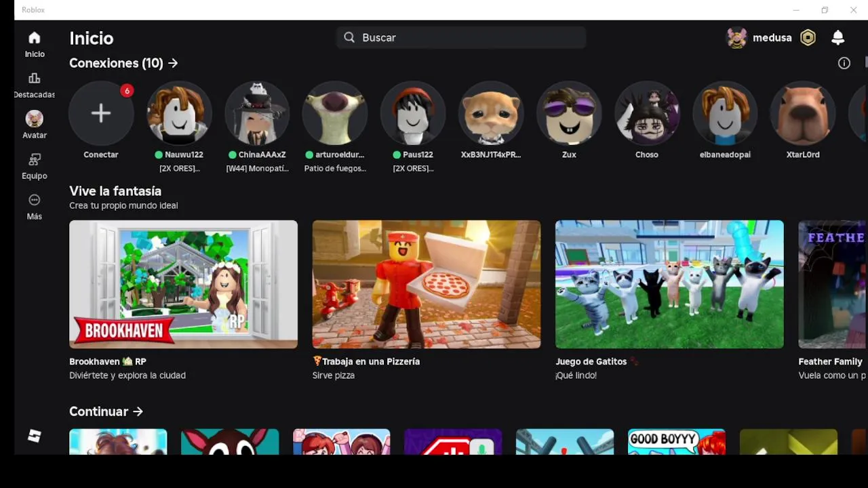Screen dimensions: 868x488
Task: Click the Conectar plus button
Action: pyautogui.click(x=101, y=113)
